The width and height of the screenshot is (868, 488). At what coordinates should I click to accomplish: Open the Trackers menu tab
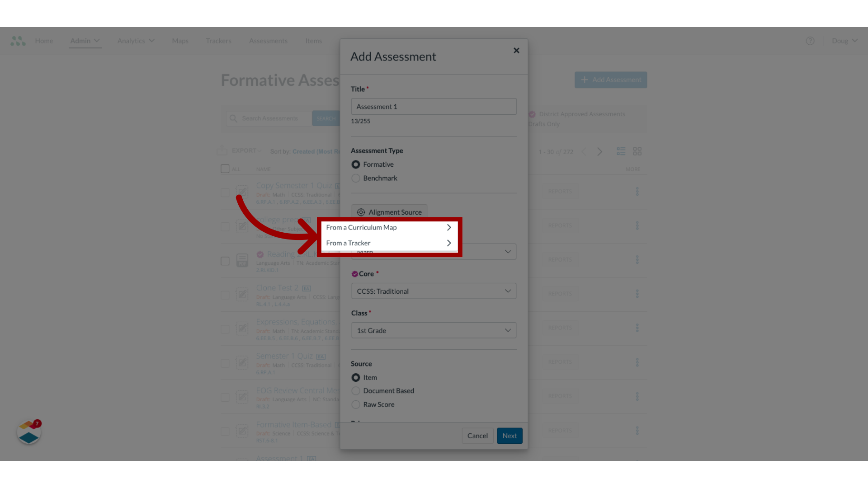pyautogui.click(x=219, y=41)
